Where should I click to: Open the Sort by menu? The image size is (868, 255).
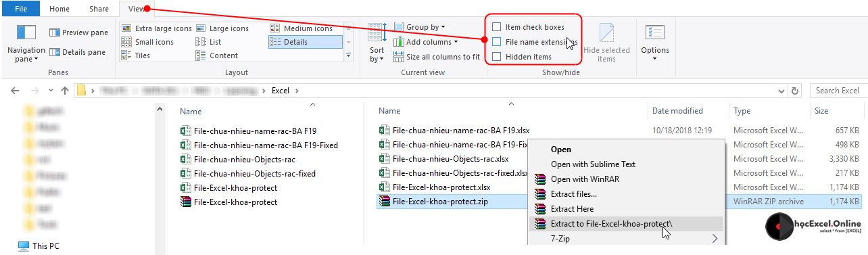377,43
